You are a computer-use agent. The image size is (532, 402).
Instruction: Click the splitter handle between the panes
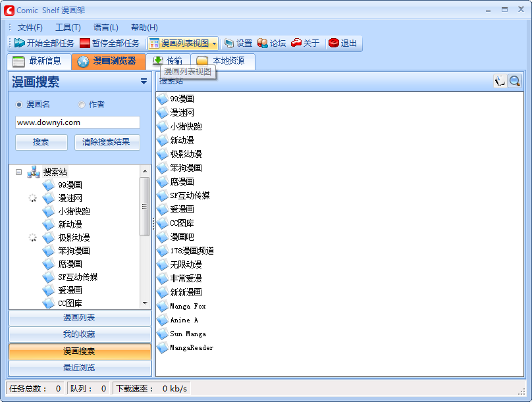tap(153, 224)
